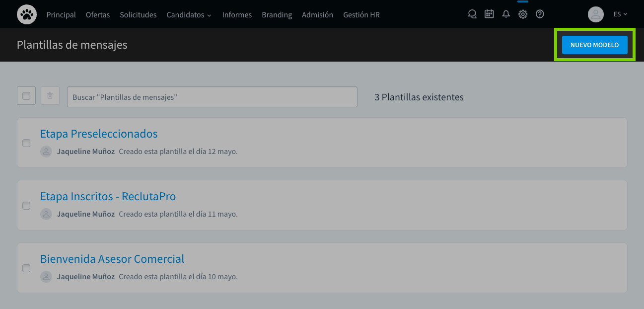Open the settings gear icon

pos(523,14)
